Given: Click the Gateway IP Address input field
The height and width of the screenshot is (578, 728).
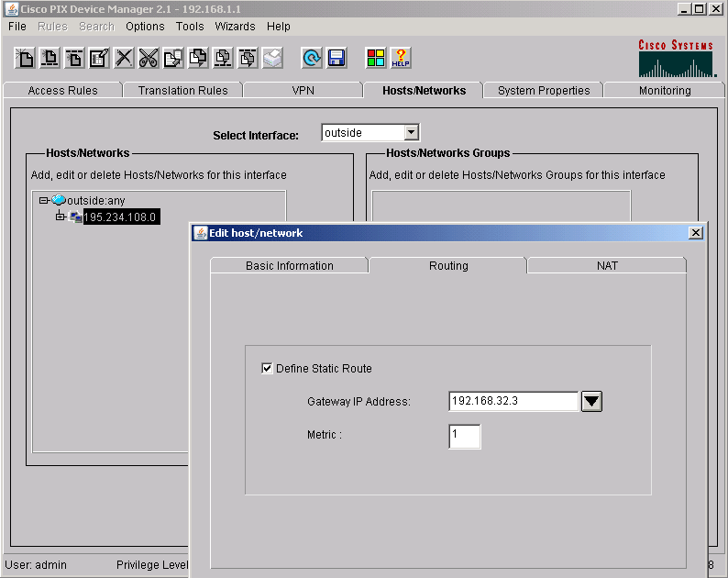Looking at the screenshot, I should pyautogui.click(x=513, y=401).
